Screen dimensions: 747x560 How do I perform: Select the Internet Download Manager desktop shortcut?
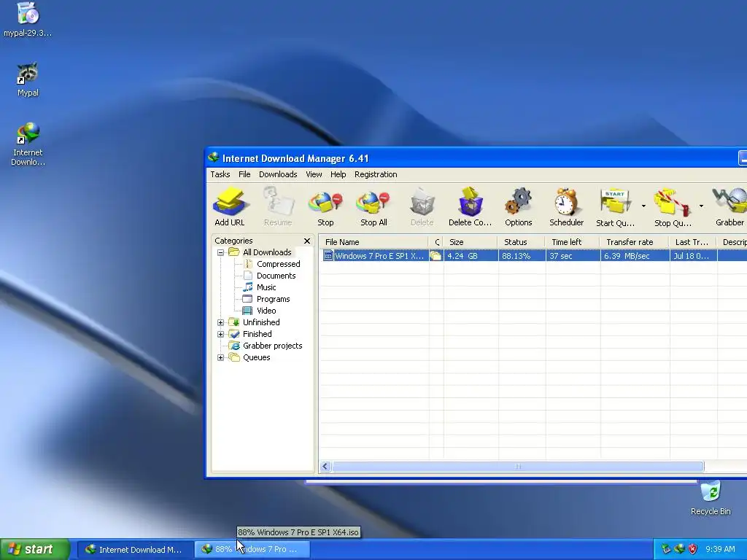28,144
